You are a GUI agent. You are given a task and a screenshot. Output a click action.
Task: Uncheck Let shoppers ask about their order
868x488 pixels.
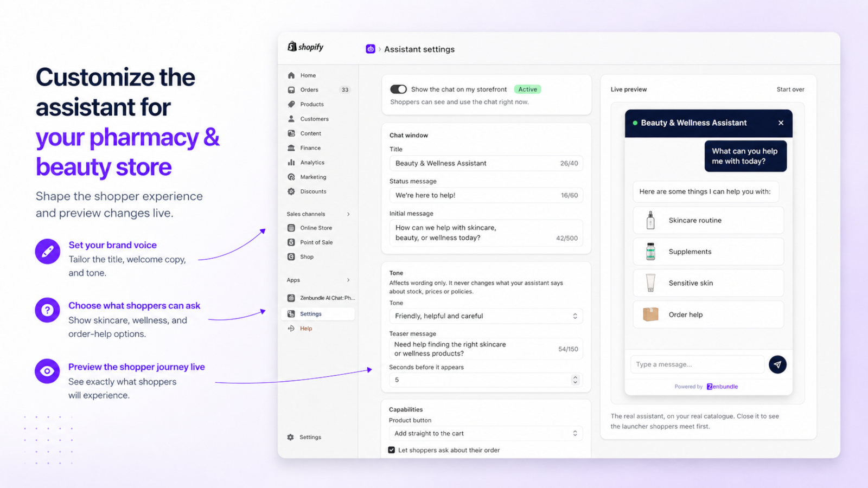pos(391,450)
